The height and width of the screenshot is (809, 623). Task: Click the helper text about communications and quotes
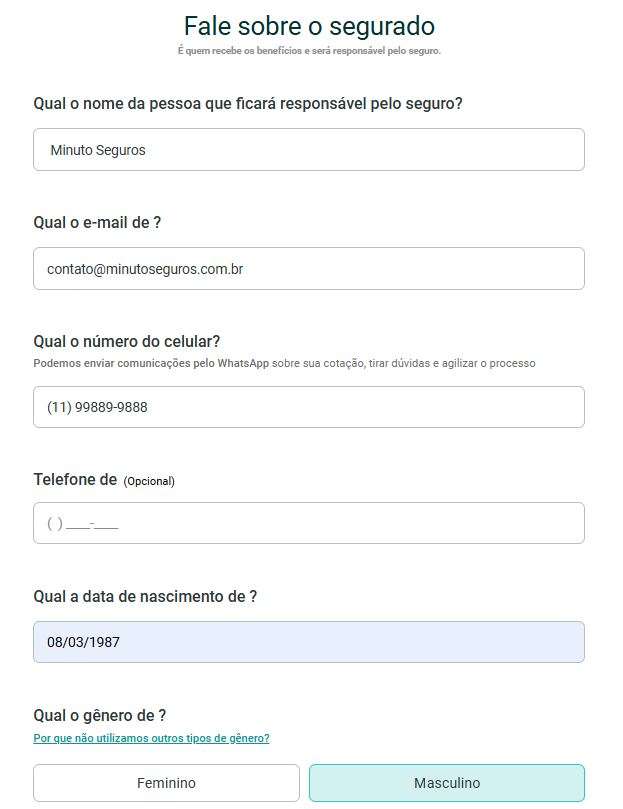pos(284,363)
